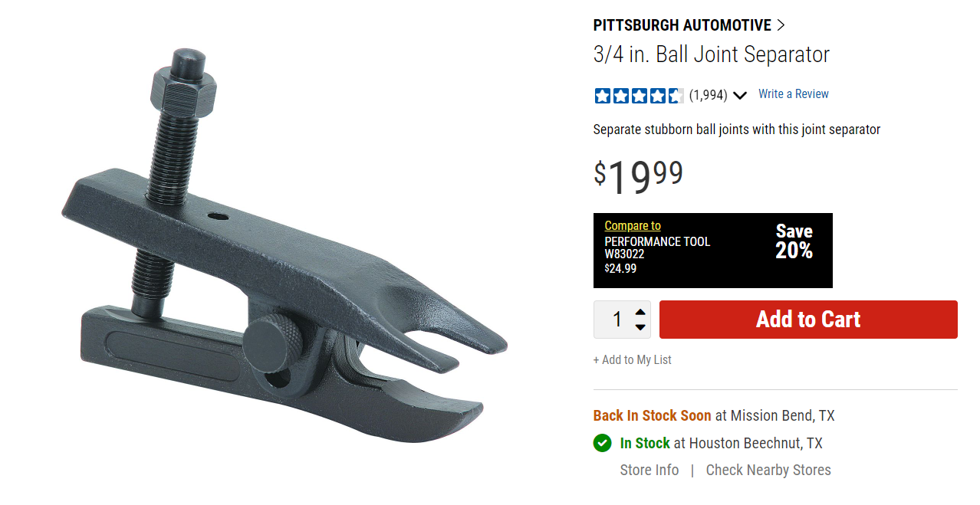The width and height of the screenshot is (980, 505).
Task: Open the Store Info link
Action: 649,470
